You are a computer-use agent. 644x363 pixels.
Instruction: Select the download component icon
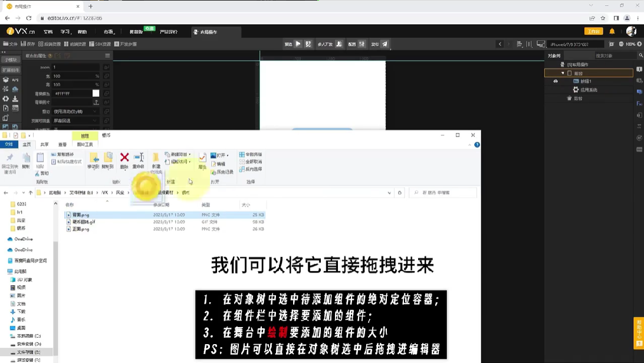(x=15, y=99)
